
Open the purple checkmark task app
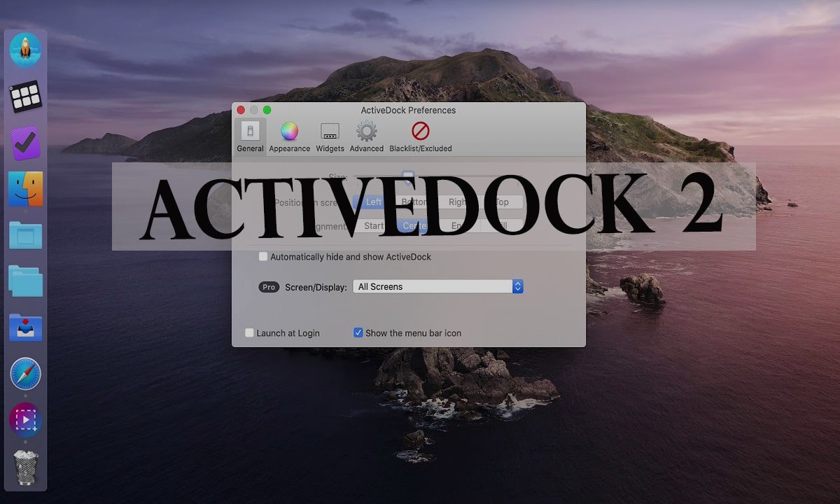click(25, 143)
